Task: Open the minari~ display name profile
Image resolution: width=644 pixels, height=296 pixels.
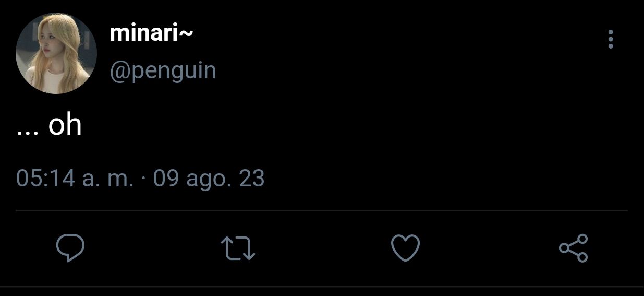Action: [x=152, y=33]
